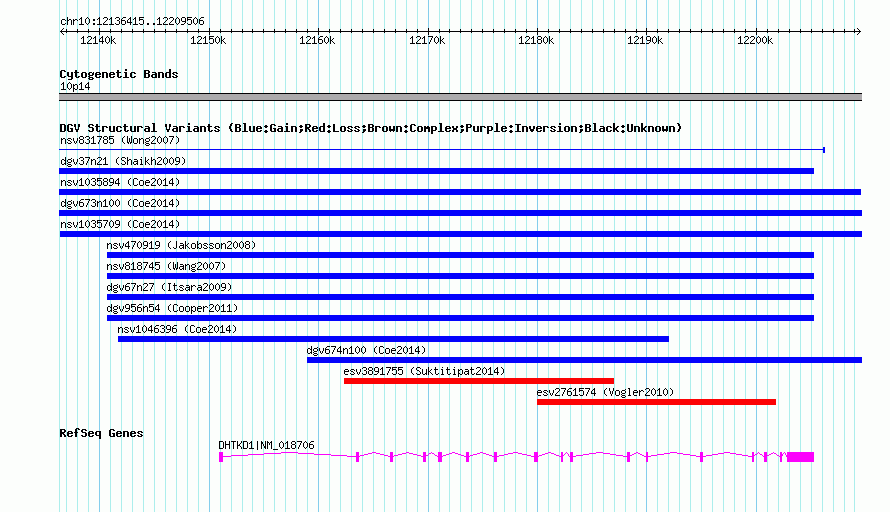Viewport: 890px width, 512px height.
Task: Click blue gain bar under nsv1035709
Action: point(460,234)
